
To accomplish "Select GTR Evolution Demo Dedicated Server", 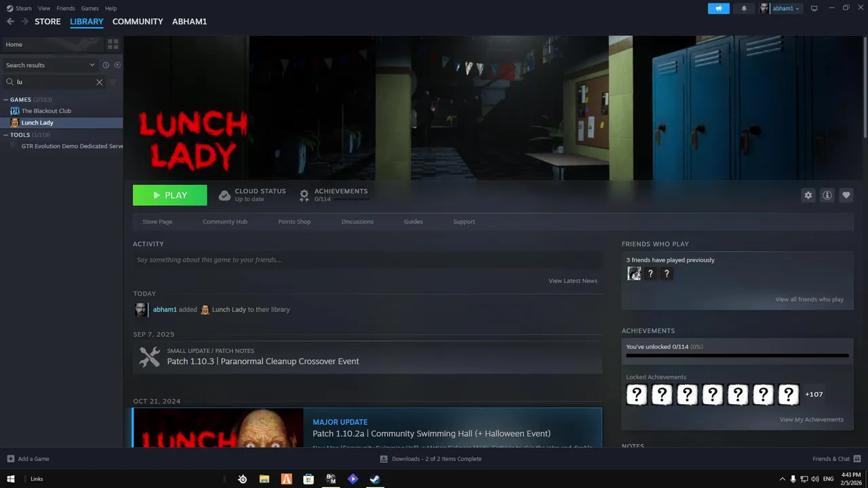I will coord(72,146).
